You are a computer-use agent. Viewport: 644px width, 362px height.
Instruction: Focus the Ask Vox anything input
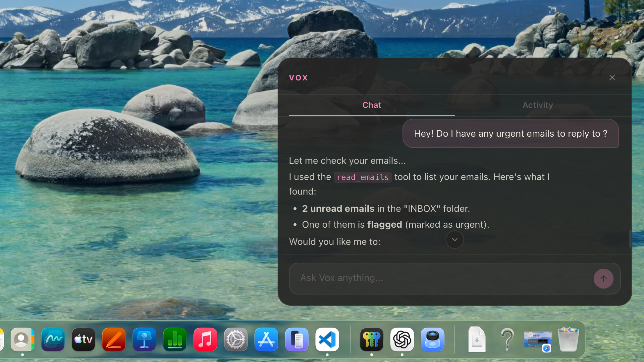(x=441, y=278)
